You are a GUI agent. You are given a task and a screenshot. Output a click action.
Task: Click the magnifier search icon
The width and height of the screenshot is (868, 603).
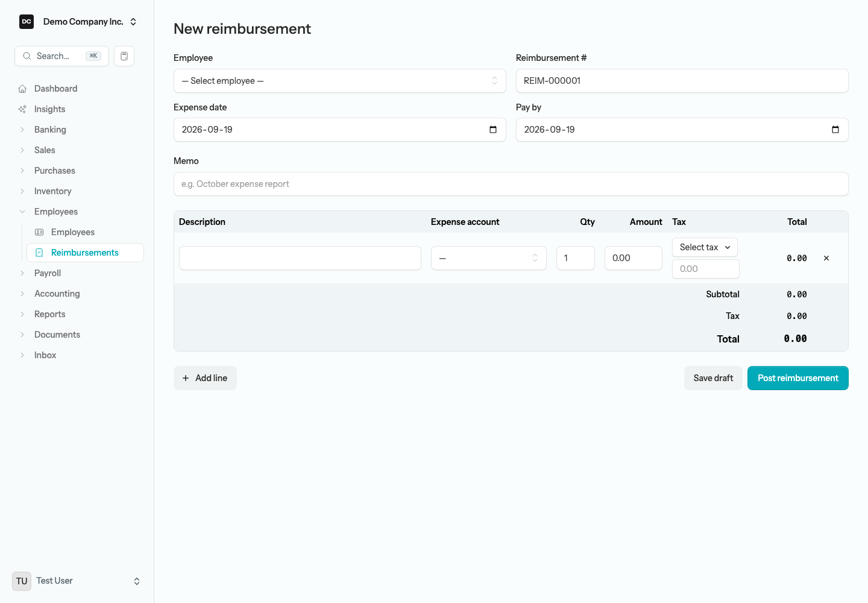click(27, 56)
